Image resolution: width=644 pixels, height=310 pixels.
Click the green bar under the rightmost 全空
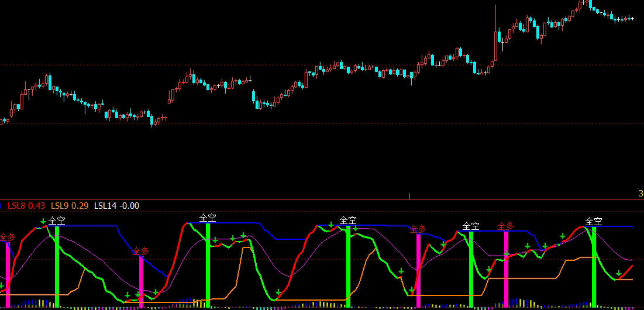(x=594, y=267)
